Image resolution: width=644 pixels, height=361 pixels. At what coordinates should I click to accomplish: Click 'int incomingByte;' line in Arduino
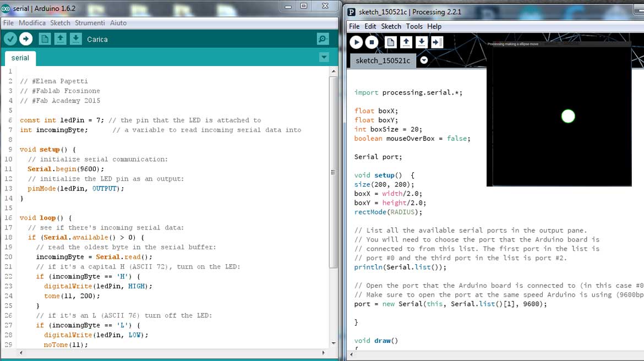[54, 130]
